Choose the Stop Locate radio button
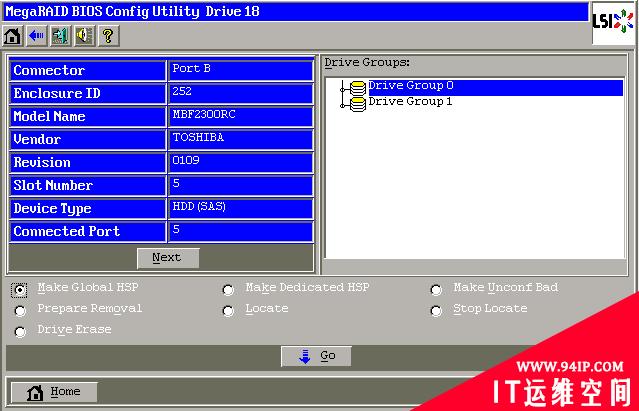This screenshot has width=639, height=411. point(436,311)
